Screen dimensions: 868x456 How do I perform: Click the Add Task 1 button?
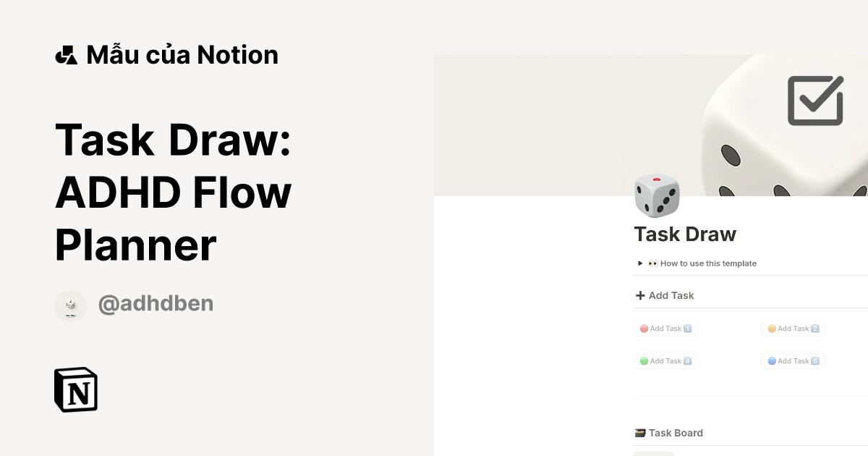pos(665,328)
